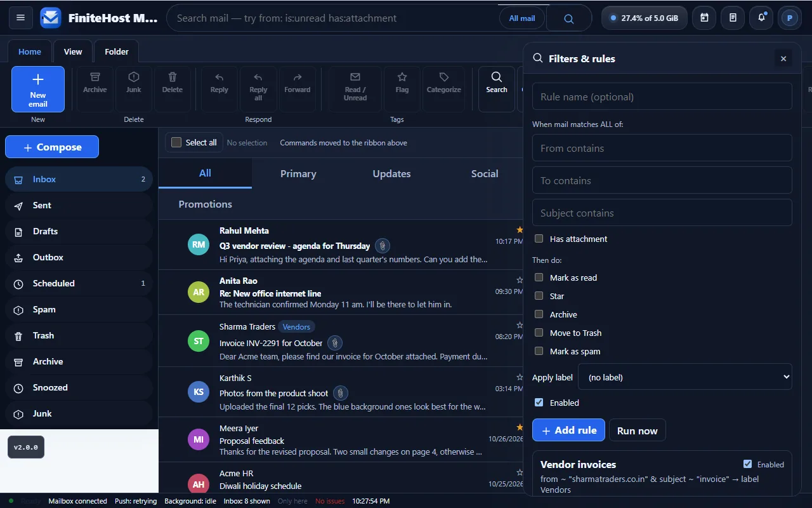Click the Rule name input field
The image size is (812, 508).
662,97
